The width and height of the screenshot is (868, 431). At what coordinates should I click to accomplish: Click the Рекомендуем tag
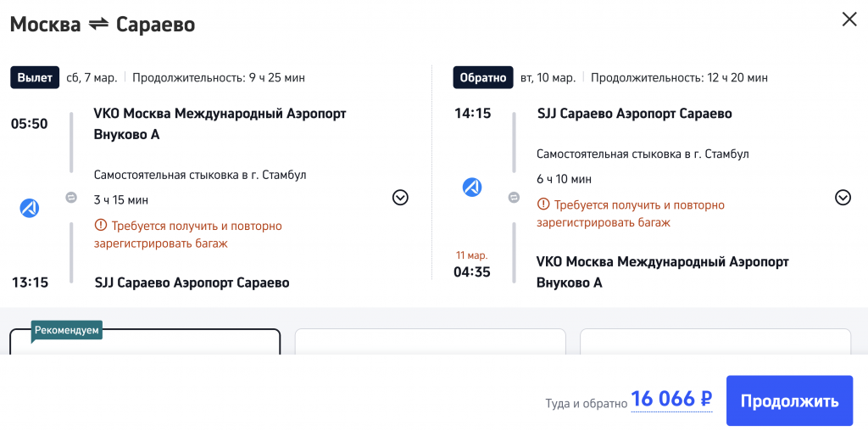67,330
